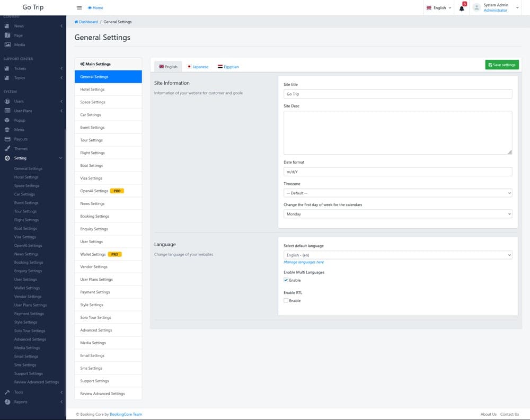
Task: Select the Themes brush icon
Action: 7,149
